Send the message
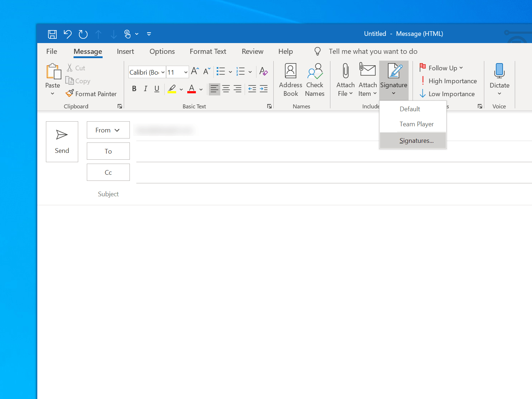532x399 pixels. pos(62,142)
